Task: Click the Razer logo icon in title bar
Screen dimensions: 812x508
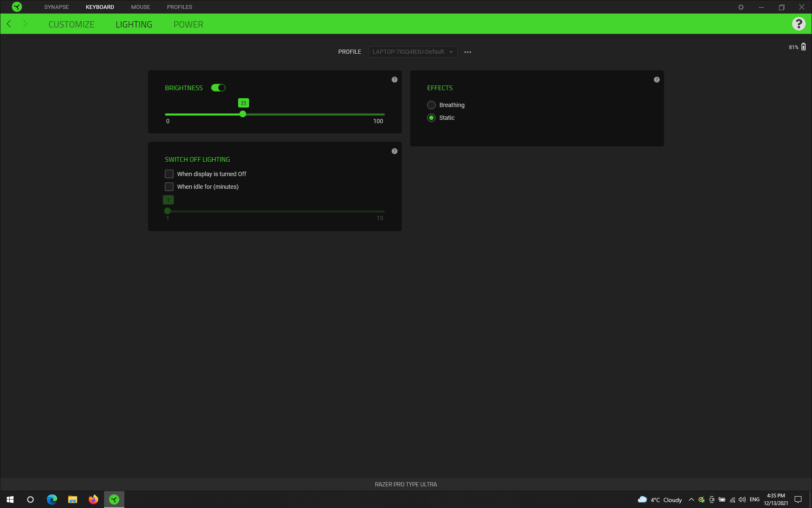Action: 17,7
